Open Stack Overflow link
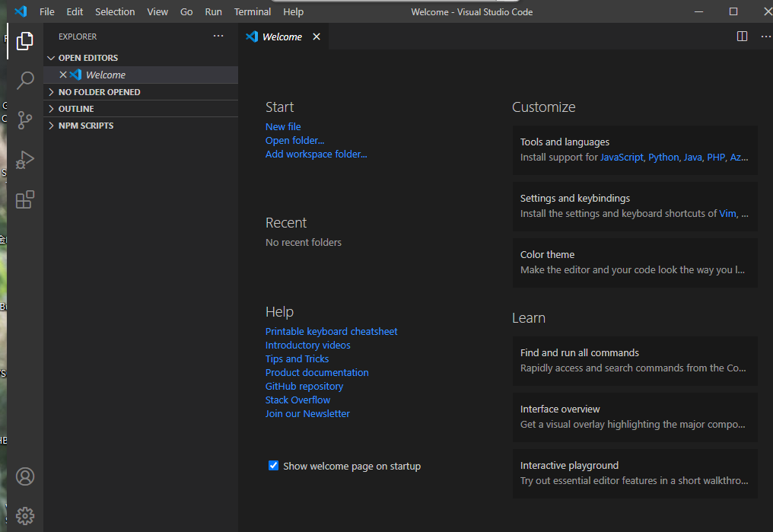 tap(297, 400)
